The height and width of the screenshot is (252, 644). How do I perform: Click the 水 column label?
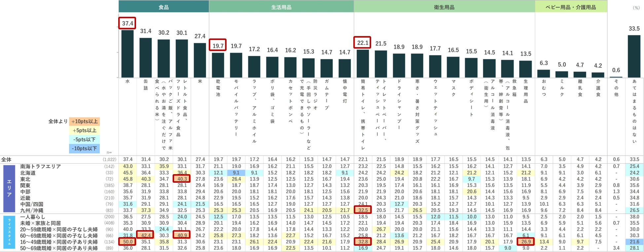[x=127, y=81]
